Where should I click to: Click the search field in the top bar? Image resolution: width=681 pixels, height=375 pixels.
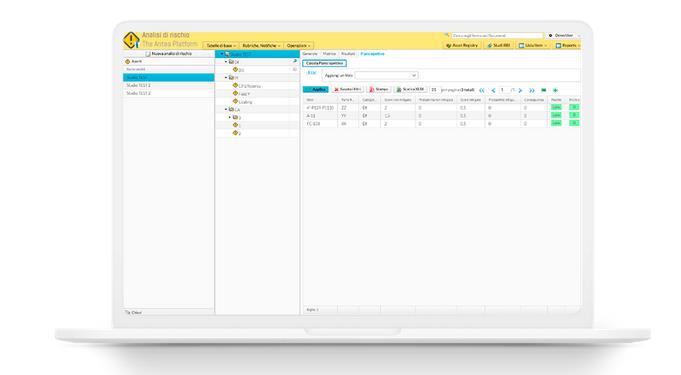click(x=497, y=36)
